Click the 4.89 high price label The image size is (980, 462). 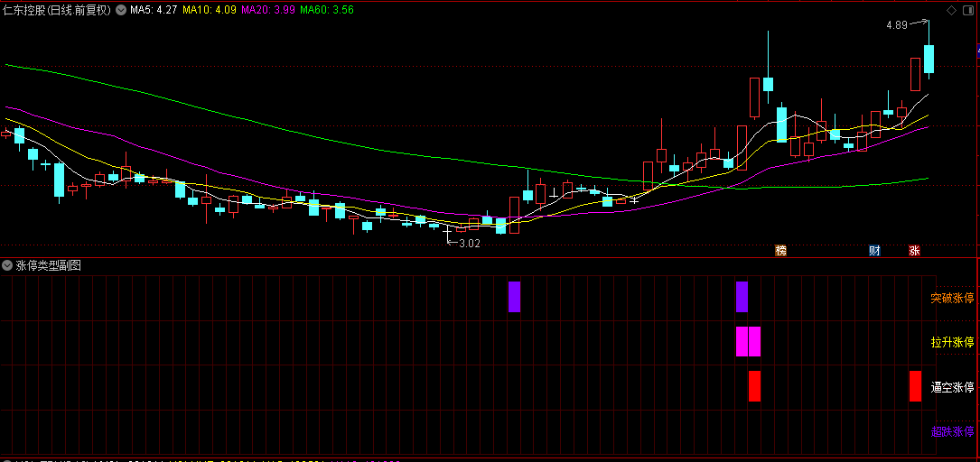(897, 25)
